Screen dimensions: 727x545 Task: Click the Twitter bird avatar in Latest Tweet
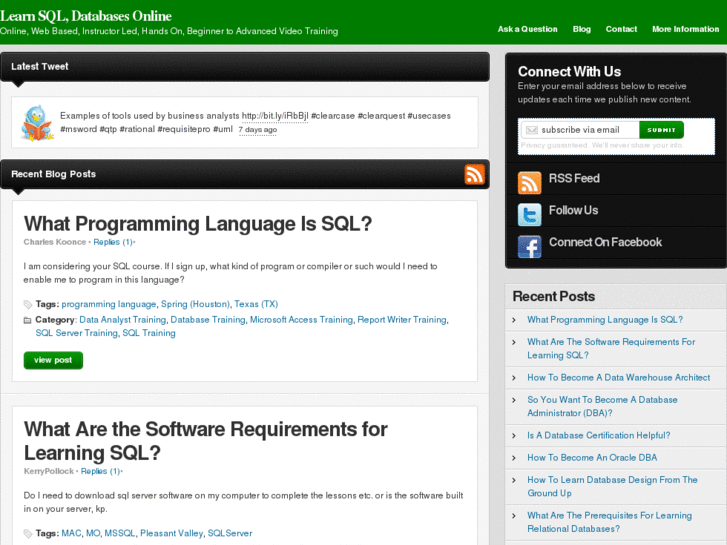pos(37,122)
